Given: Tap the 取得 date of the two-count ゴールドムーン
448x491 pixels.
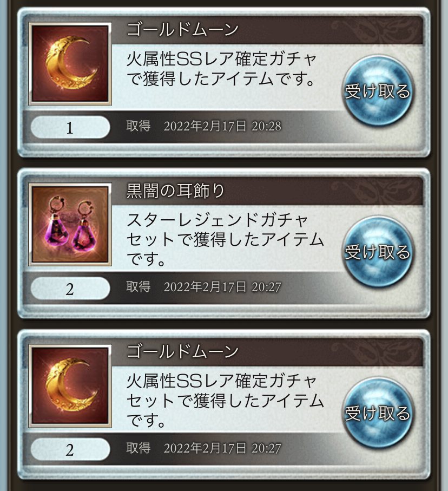Looking at the screenshot, I should (204, 448).
